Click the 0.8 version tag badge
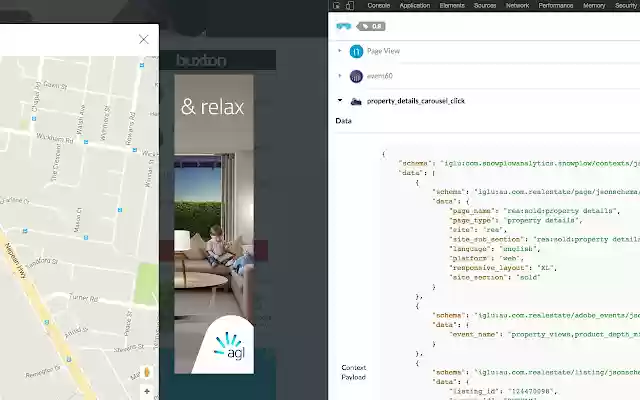The width and height of the screenshot is (640, 400). tap(371, 27)
